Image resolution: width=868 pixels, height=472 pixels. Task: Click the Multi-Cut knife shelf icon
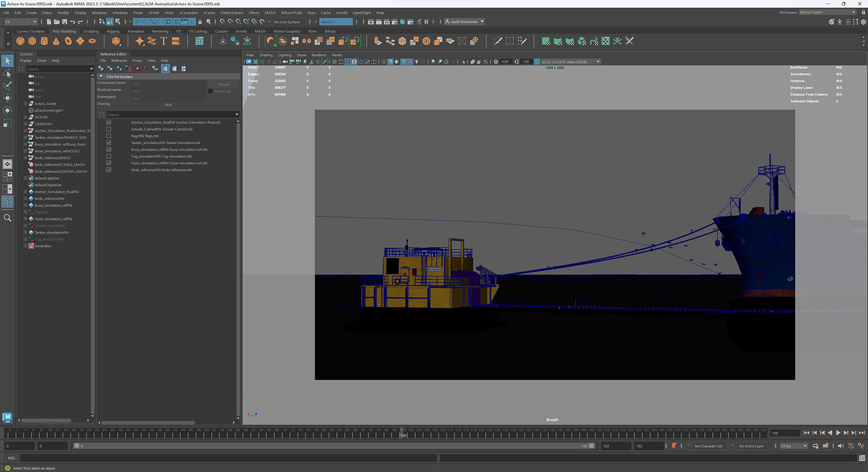tap(498, 41)
